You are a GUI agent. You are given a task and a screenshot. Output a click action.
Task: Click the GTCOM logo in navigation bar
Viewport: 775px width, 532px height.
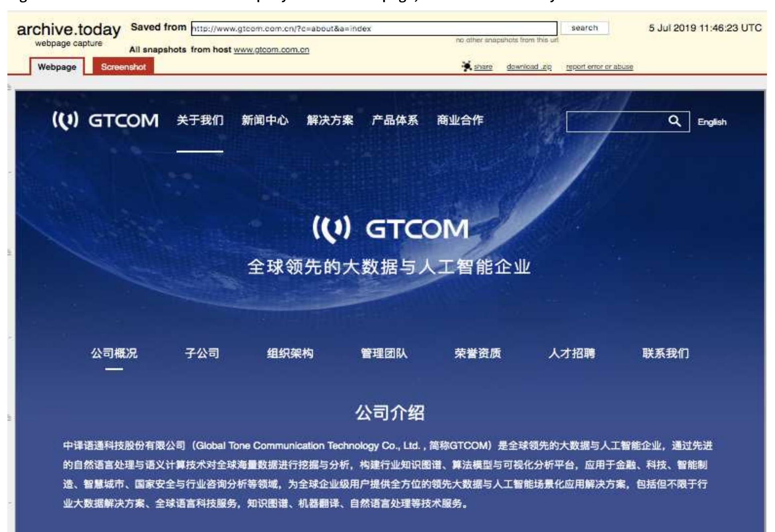coord(105,121)
